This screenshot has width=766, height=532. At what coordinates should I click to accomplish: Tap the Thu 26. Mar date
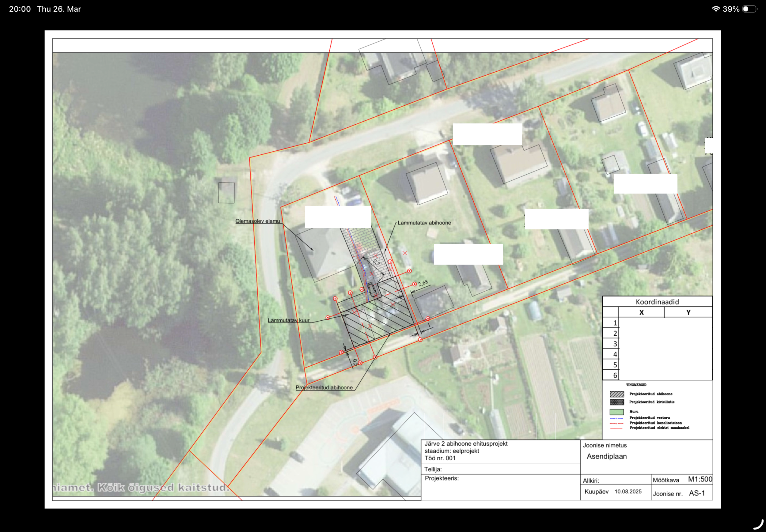[59, 9]
